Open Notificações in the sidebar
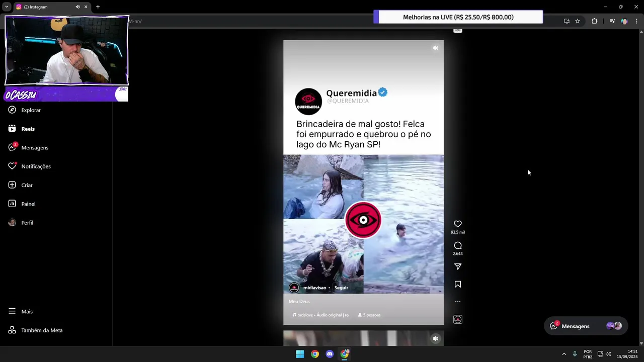The width and height of the screenshot is (644, 362). 29,166
